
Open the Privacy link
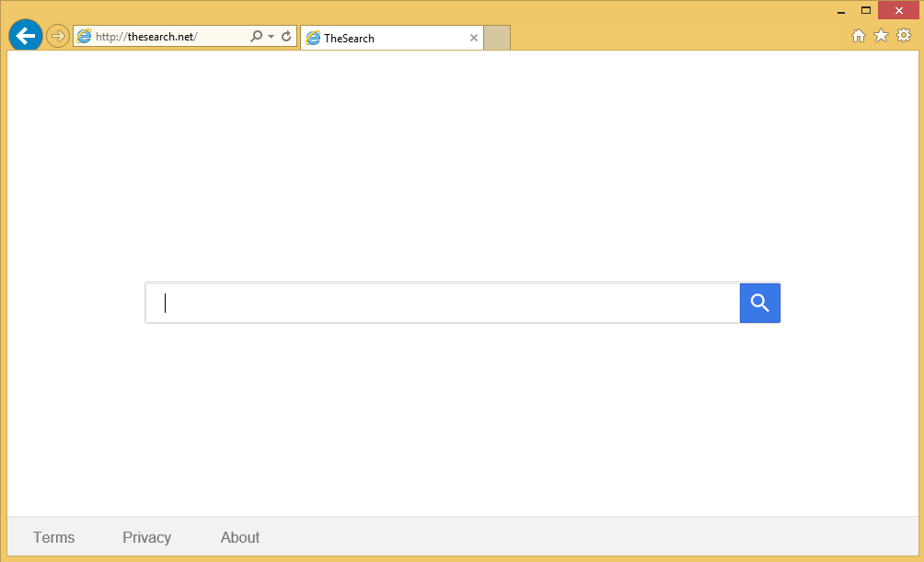click(146, 537)
